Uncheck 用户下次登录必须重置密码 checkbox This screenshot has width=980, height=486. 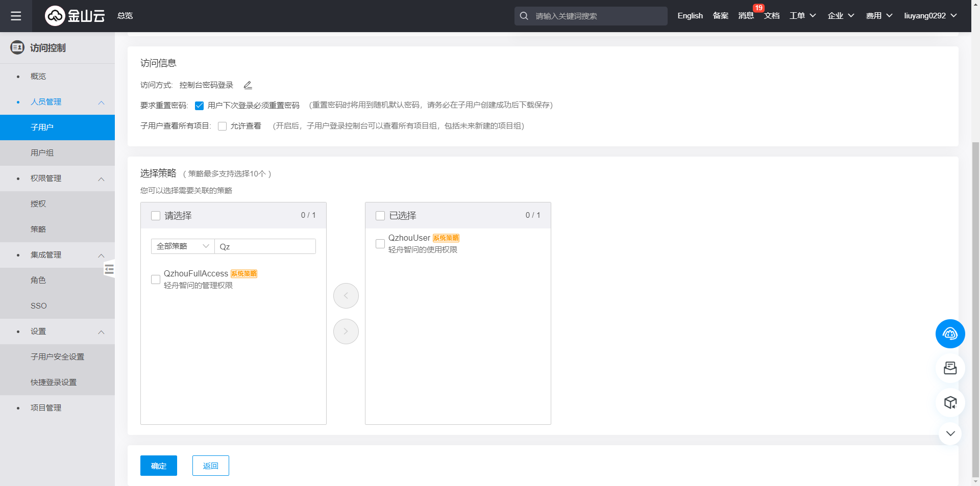tap(200, 106)
